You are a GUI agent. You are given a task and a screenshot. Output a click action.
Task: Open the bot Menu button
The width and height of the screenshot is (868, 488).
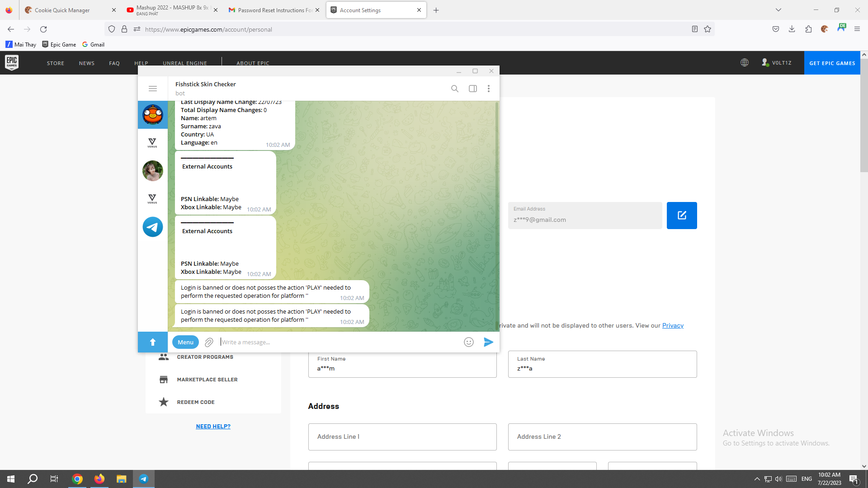185,342
